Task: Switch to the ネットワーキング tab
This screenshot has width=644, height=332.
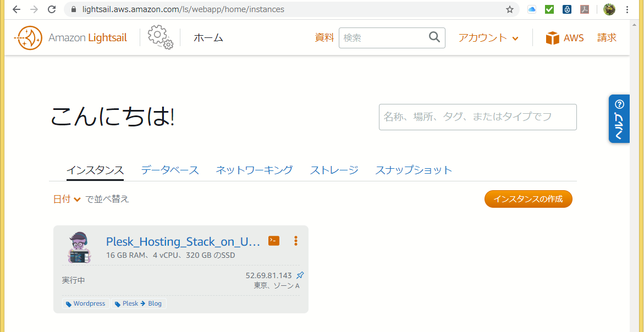Action: click(x=254, y=170)
